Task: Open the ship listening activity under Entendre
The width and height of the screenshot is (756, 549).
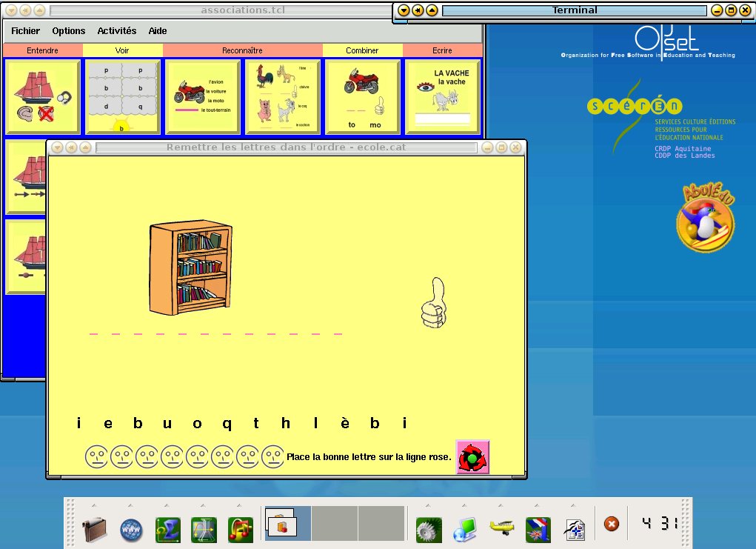Action: [x=43, y=97]
